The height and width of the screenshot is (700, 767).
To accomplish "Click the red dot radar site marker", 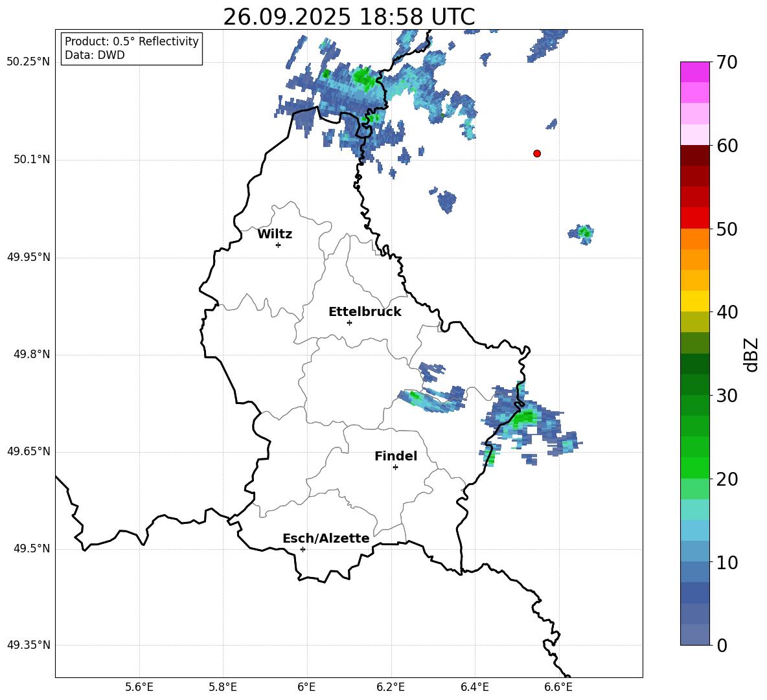I will pos(537,153).
